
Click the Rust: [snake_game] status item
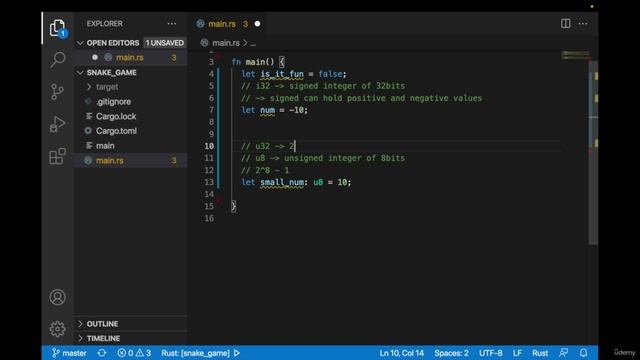pyautogui.click(x=195, y=353)
